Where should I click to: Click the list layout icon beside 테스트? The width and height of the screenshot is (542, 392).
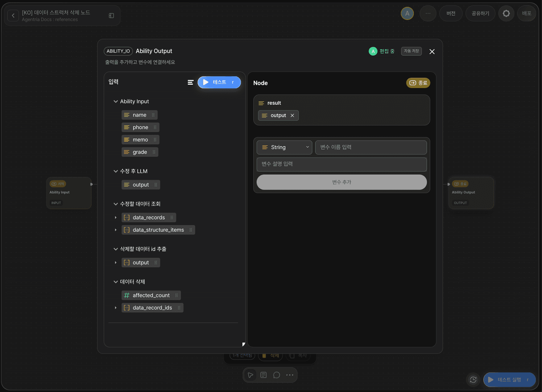pyautogui.click(x=190, y=83)
